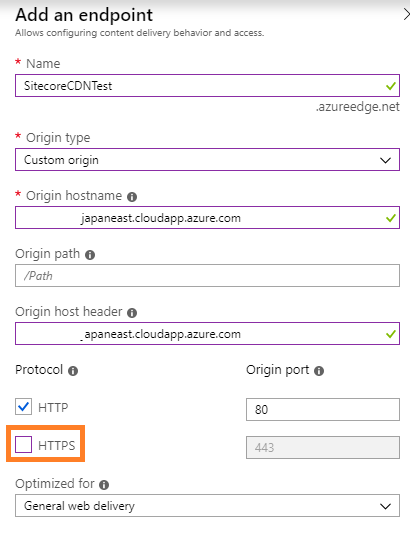The image size is (410, 542).
Task: Click the HTTPS label text
Action: point(56,446)
